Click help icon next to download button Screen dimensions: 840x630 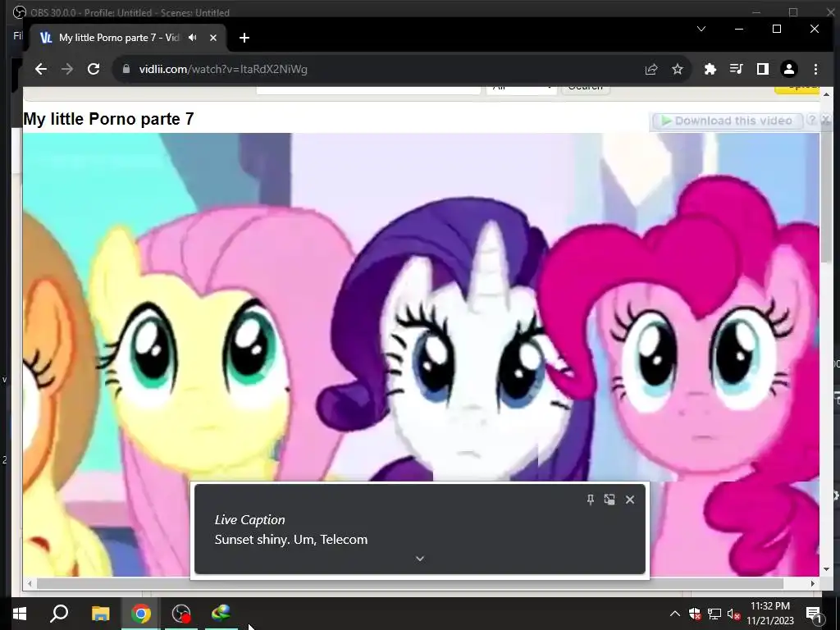click(812, 121)
